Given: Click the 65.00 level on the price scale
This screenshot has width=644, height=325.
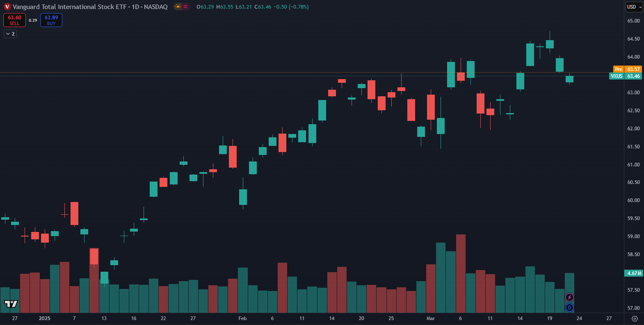Looking at the screenshot, I should (633, 21).
